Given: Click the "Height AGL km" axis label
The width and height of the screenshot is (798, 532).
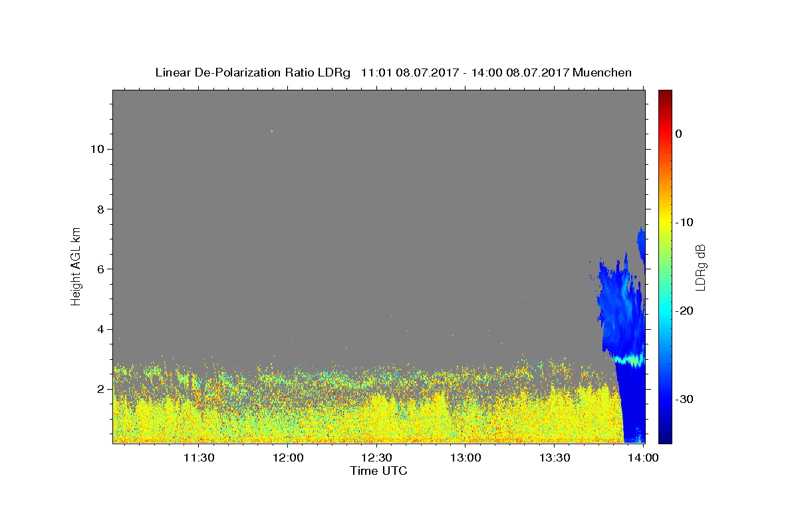Looking at the screenshot, I should pos(76,265).
